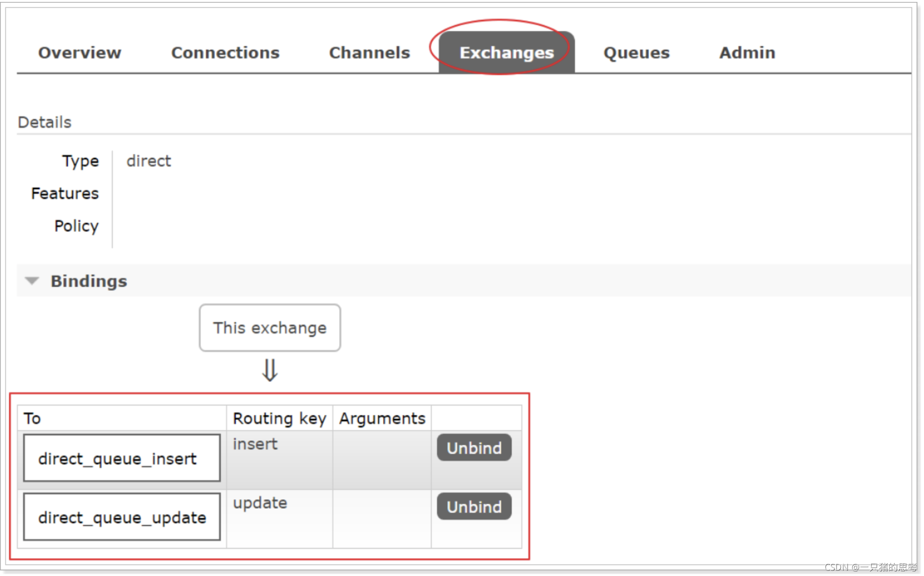Unbind the insert routing key binding
Screen dimensions: 924x576
(474, 448)
